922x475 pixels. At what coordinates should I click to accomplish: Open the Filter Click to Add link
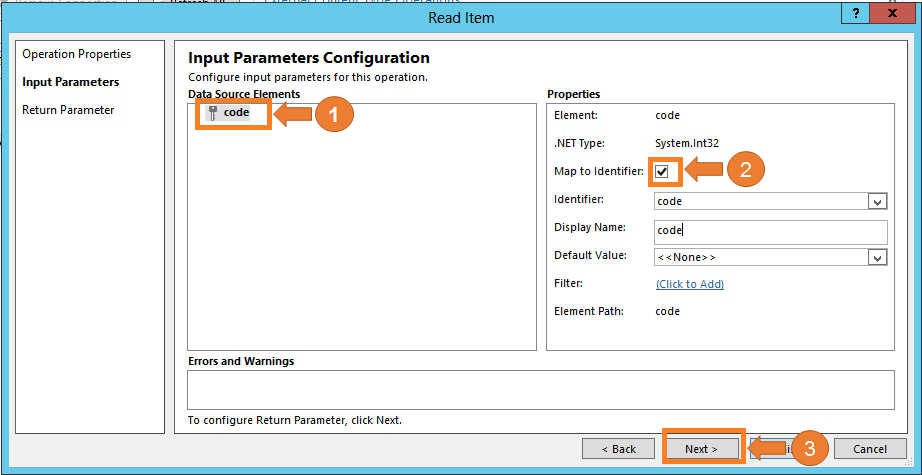tap(689, 285)
